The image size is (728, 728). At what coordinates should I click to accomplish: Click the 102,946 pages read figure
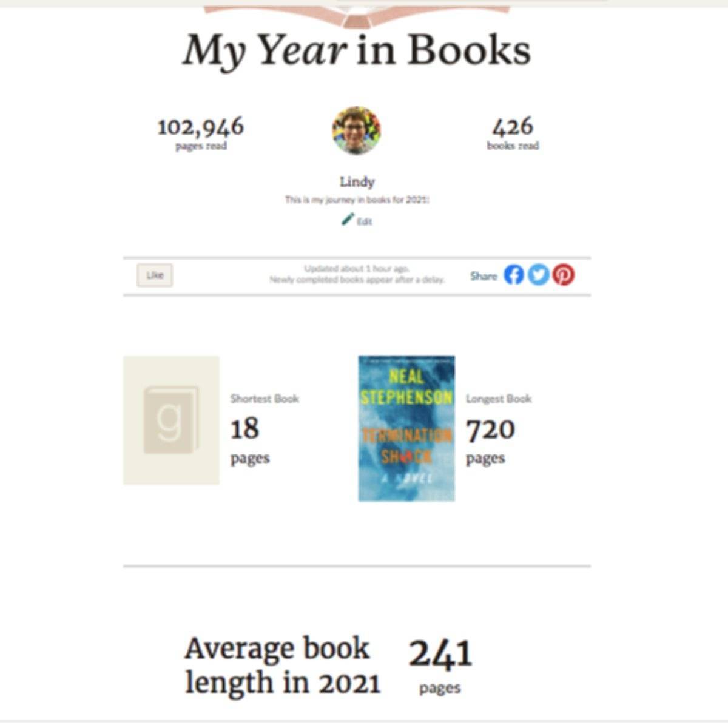201,127
